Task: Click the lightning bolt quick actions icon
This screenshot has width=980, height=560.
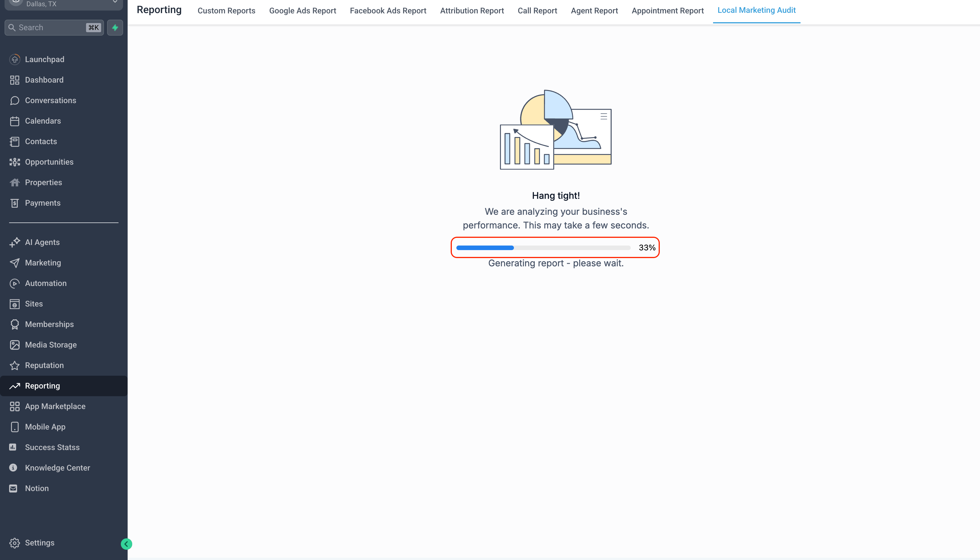Action: pos(115,27)
